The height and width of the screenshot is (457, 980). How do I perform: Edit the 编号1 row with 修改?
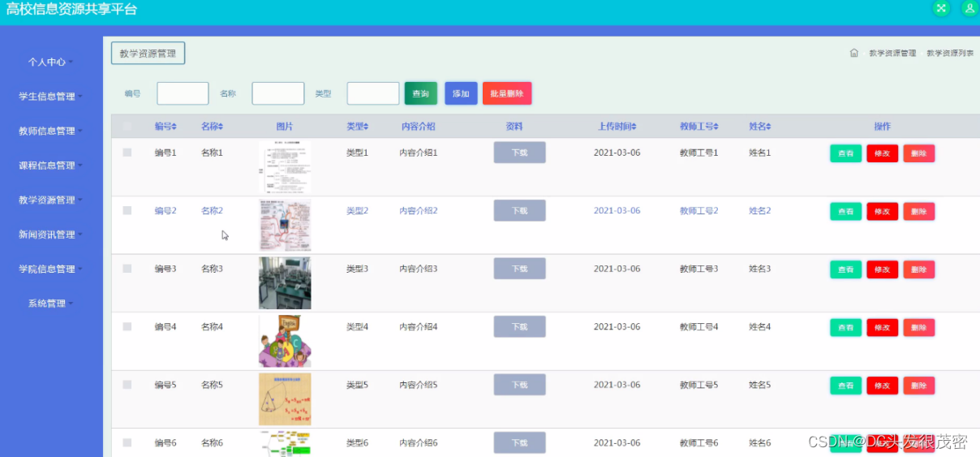click(x=882, y=153)
